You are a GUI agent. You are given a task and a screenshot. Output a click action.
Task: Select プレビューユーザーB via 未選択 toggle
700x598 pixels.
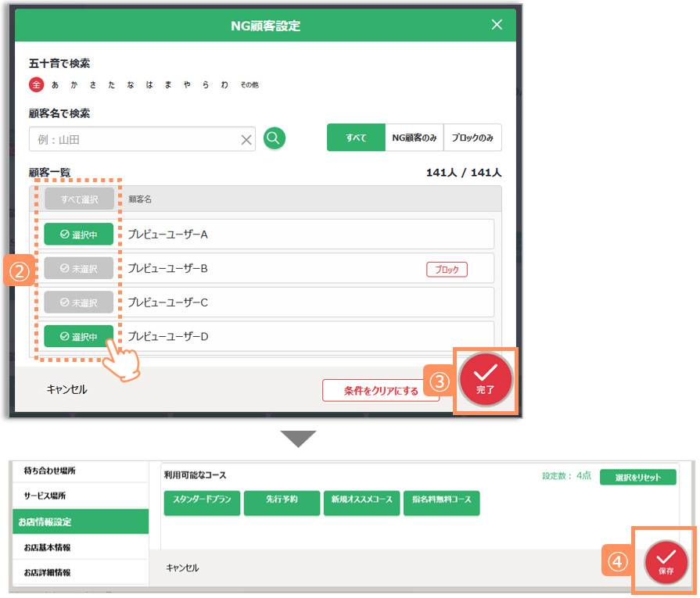coord(78,268)
